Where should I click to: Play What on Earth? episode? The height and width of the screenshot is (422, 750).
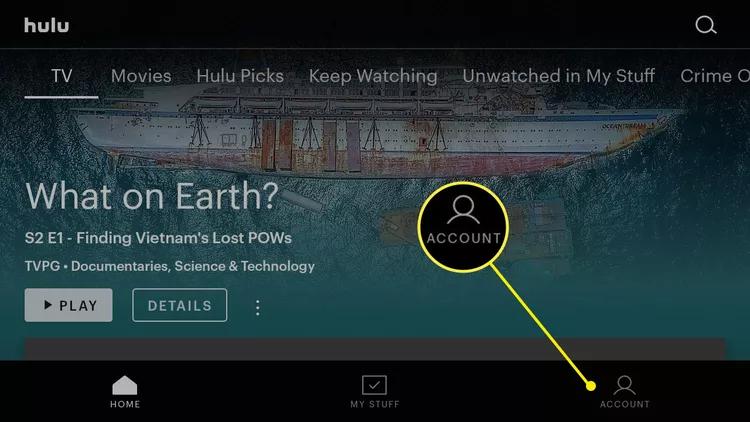[x=68, y=305]
